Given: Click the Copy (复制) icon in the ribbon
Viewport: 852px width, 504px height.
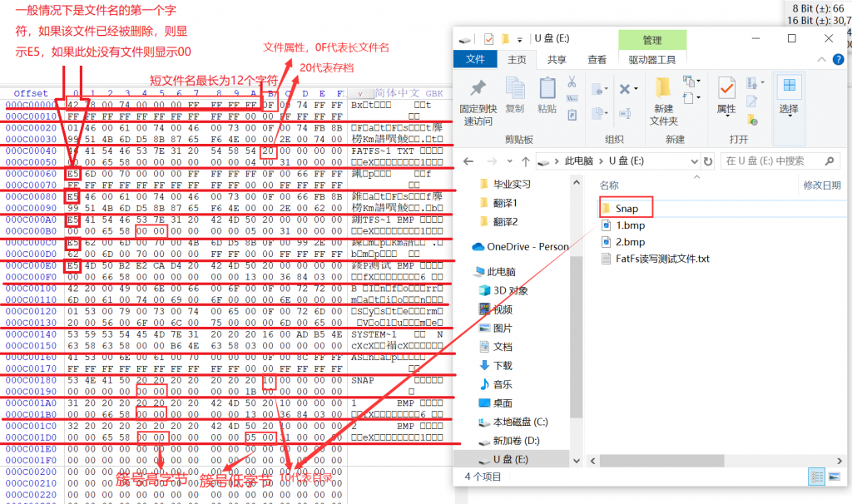Looking at the screenshot, I should (514, 88).
